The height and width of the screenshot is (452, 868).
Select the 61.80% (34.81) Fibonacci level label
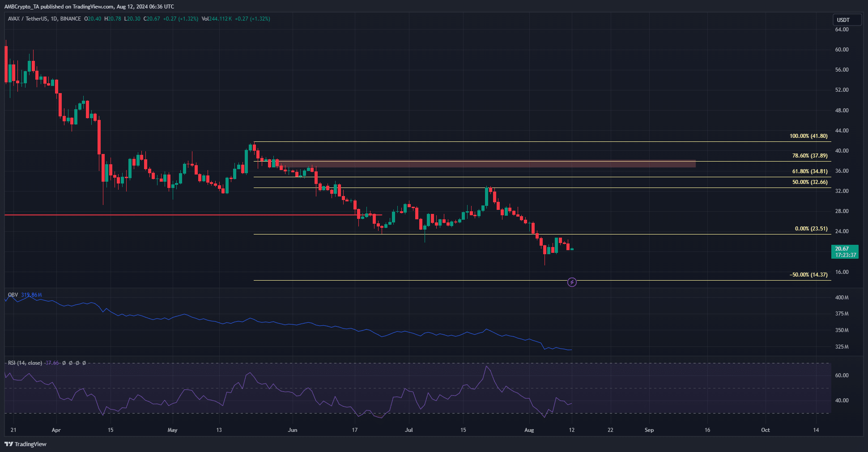coord(810,171)
